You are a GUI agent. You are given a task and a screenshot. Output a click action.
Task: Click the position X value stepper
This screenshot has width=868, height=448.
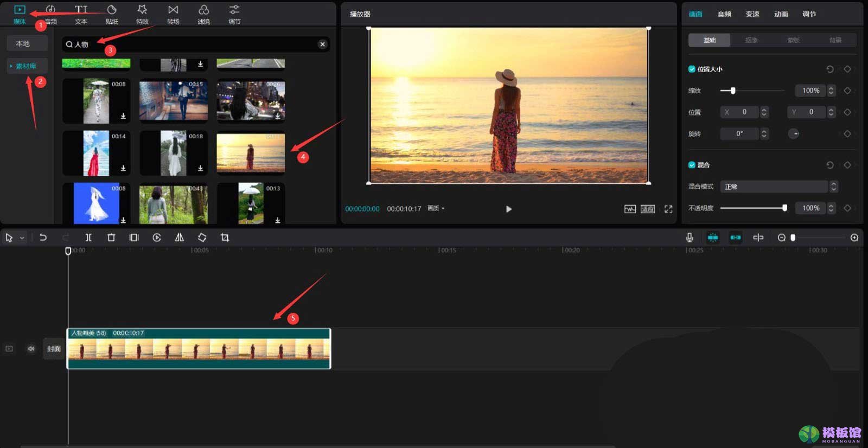tap(764, 112)
